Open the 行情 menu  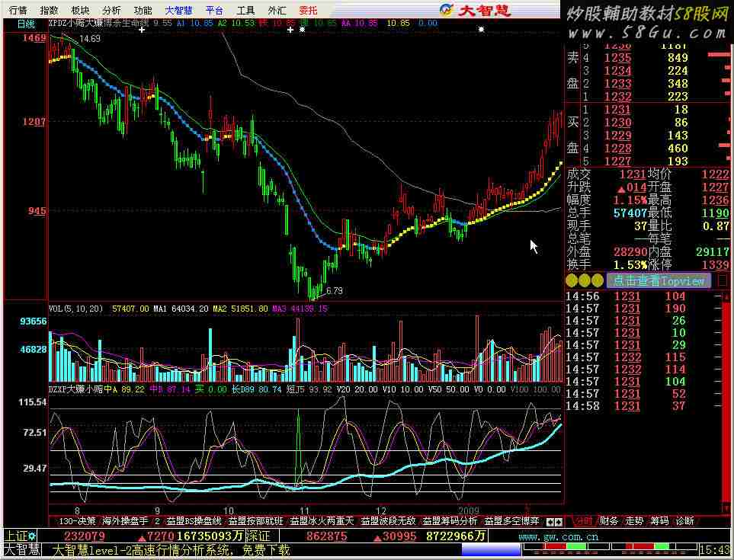point(18,10)
